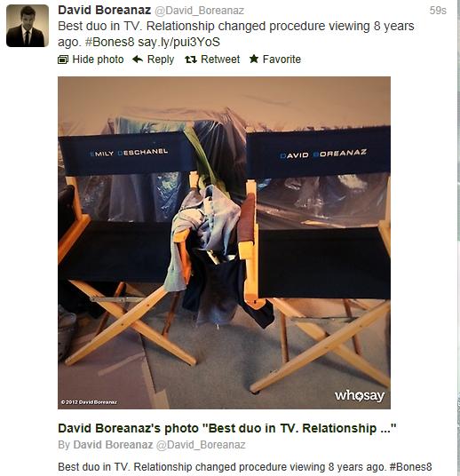Screen dimensions: 460x476
Task: Click @David_Boreanaz in photo byline
Action: pyautogui.click(x=201, y=445)
